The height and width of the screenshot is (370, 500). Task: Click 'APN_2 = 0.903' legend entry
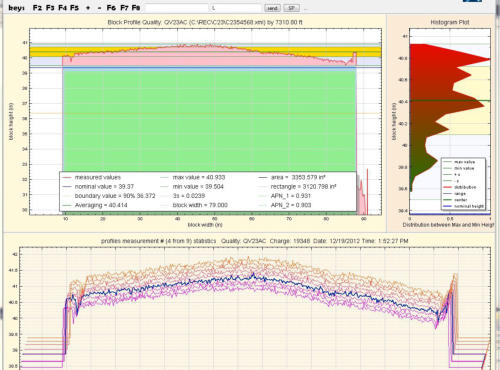coord(285,205)
